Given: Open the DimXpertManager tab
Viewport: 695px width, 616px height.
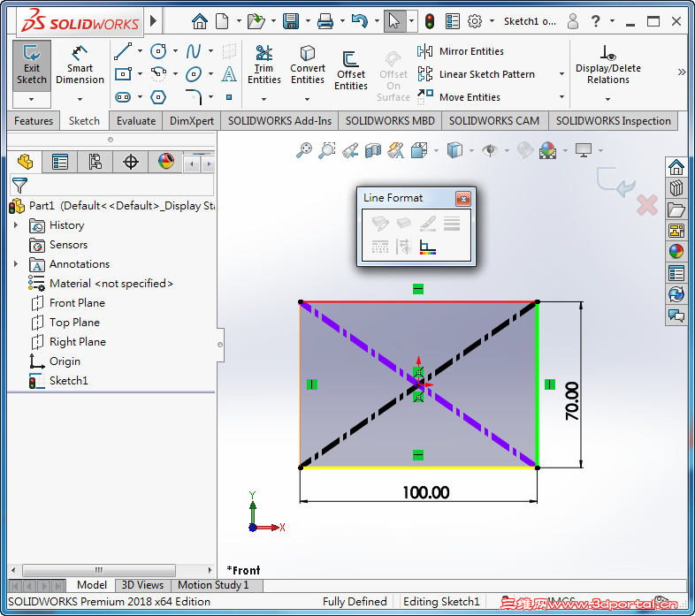Looking at the screenshot, I should (130, 162).
